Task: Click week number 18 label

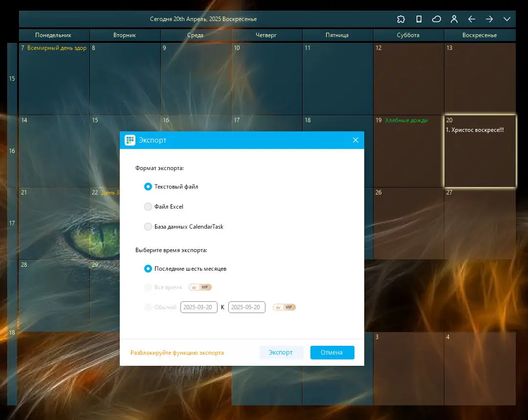Action: pyautogui.click(x=12, y=333)
